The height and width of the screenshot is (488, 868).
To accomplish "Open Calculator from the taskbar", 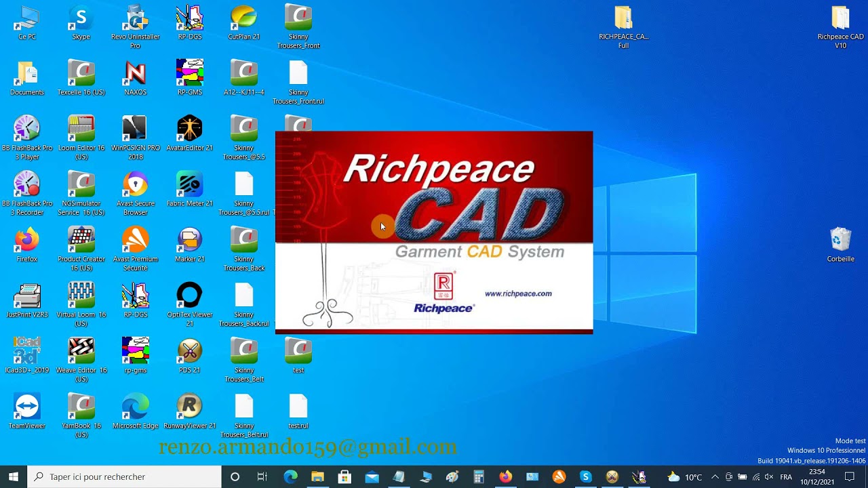I will click(x=479, y=476).
